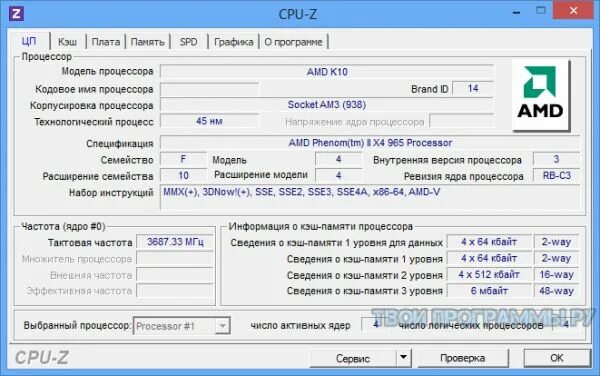Click the empty Множитель процессора field
This screenshot has height=376, width=600.
(x=175, y=259)
